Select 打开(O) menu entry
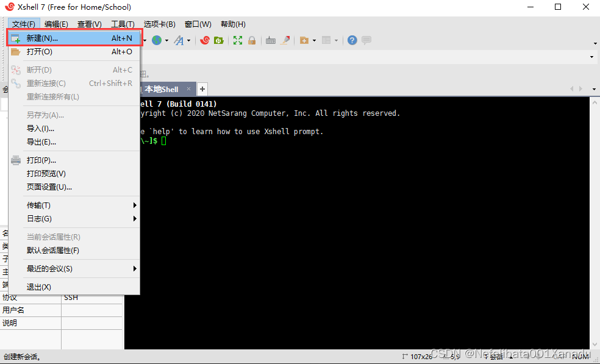Screen dimensions: 600x364 point(74,52)
